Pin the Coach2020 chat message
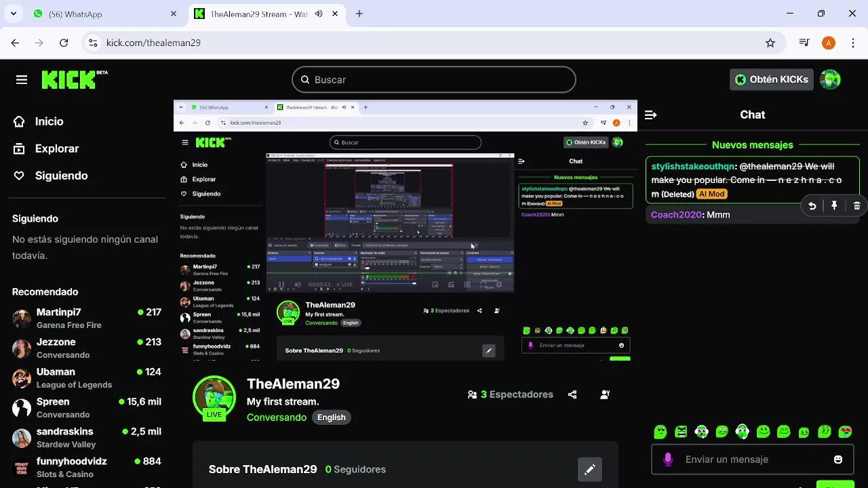The width and height of the screenshot is (868, 488). point(834,206)
